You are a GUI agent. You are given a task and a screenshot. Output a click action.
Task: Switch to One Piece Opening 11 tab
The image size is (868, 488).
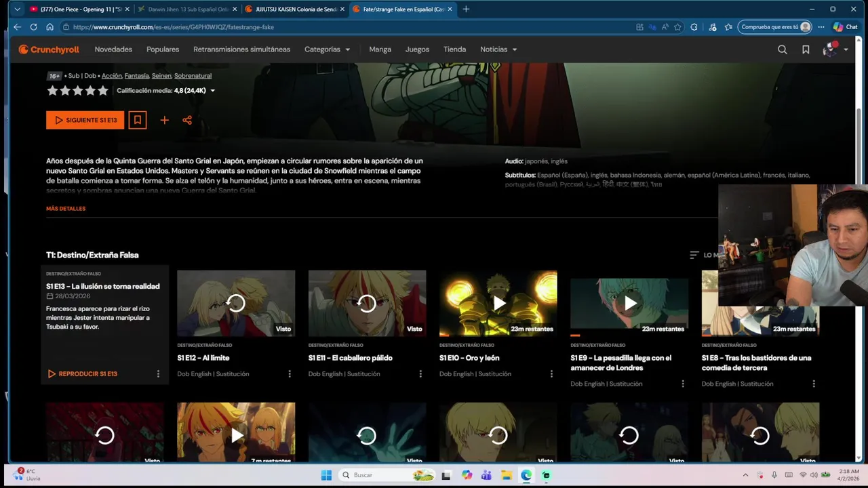79,9
